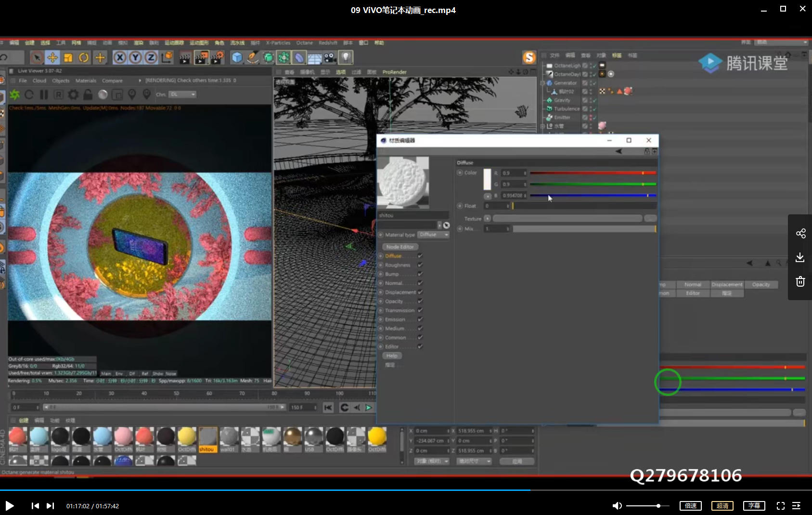812x515 pixels.
Task: Click the share icon in player sidebar
Action: tap(800, 234)
